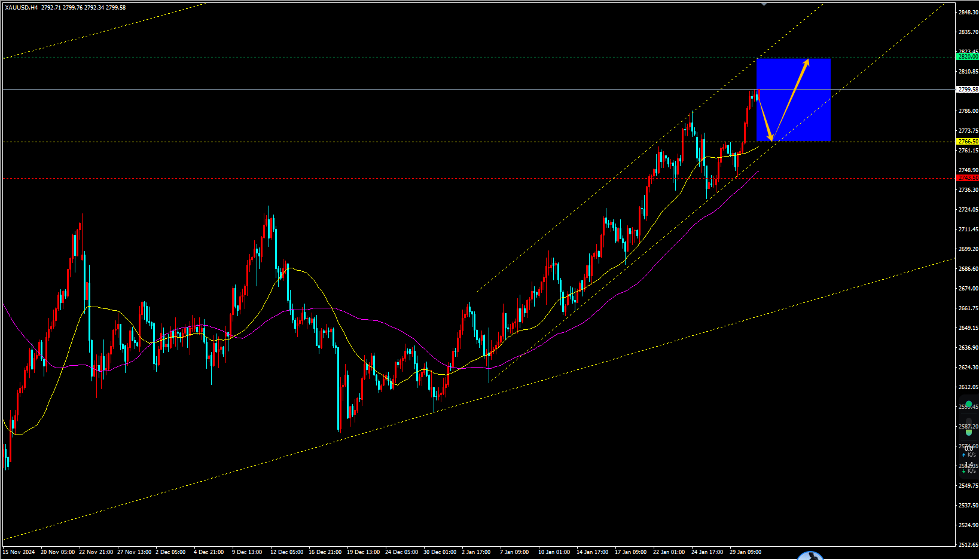
Task: Click the 12 Dec 05:00 time label
Action: click(287, 552)
